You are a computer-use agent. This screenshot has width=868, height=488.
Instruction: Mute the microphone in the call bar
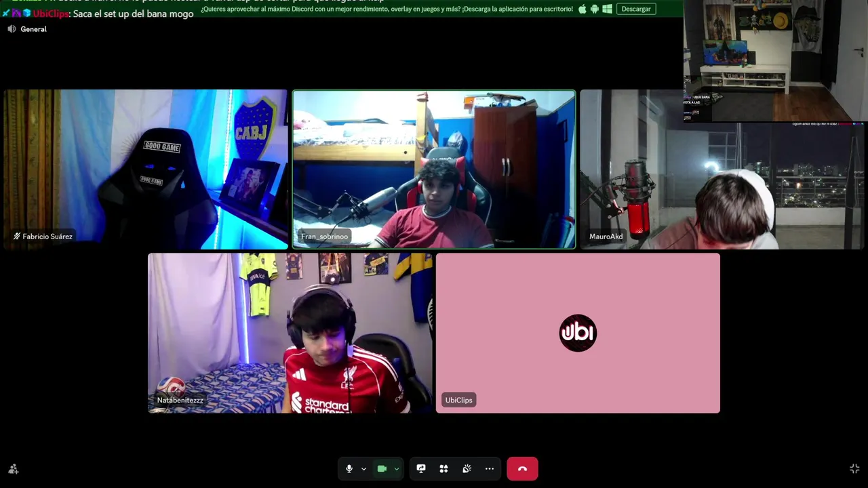[x=349, y=468]
